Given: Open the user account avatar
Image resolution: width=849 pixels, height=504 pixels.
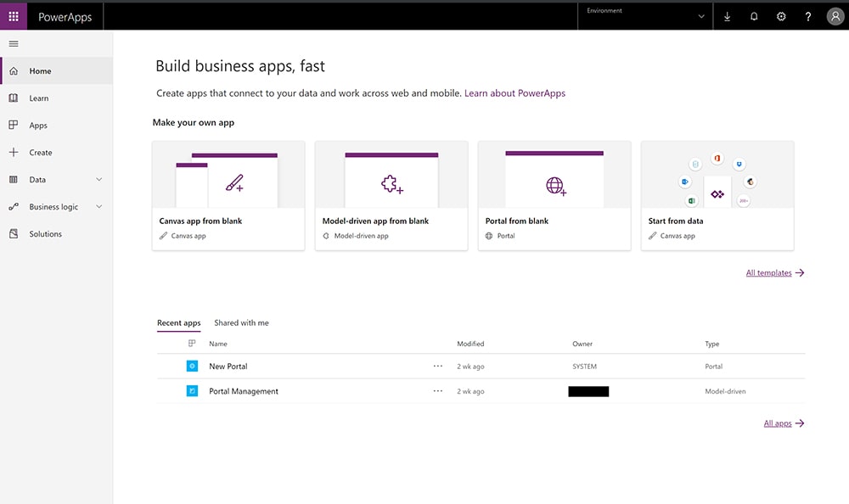Looking at the screenshot, I should click(x=835, y=17).
